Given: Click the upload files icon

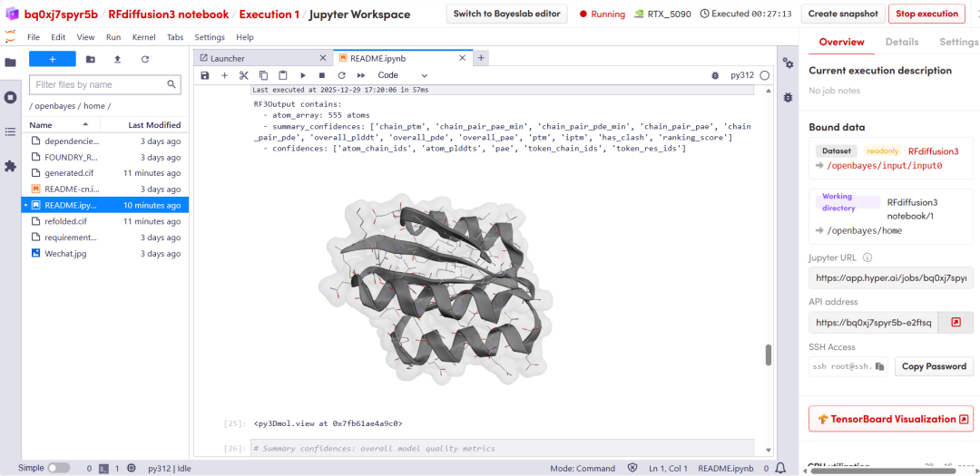Looking at the screenshot, I should point(117,59).
